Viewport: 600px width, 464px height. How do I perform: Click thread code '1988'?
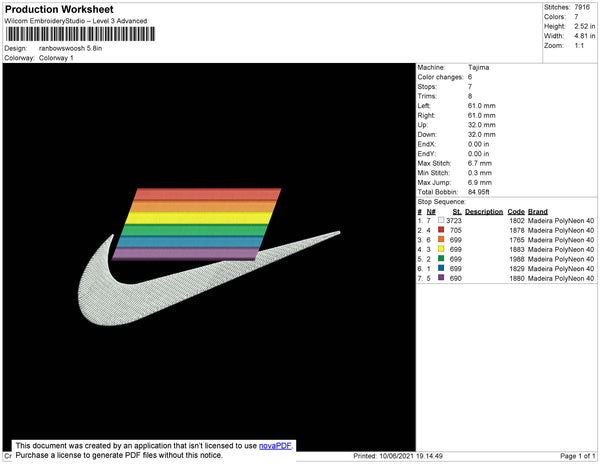click(517, 259)
